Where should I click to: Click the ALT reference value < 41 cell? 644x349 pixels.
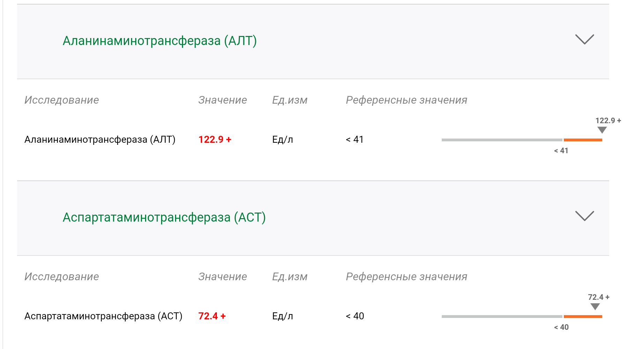click(355, 140)
